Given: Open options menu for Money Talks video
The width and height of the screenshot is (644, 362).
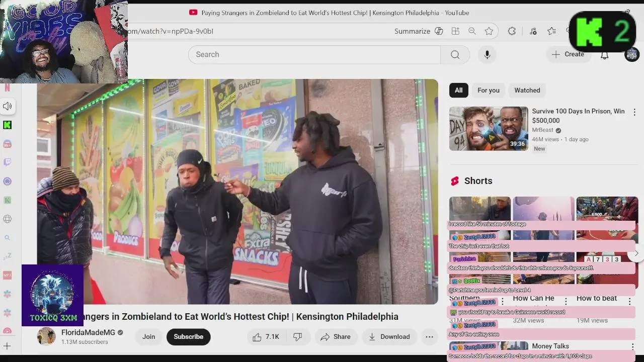Looking at the screenshot, I should tap(633, 347).
